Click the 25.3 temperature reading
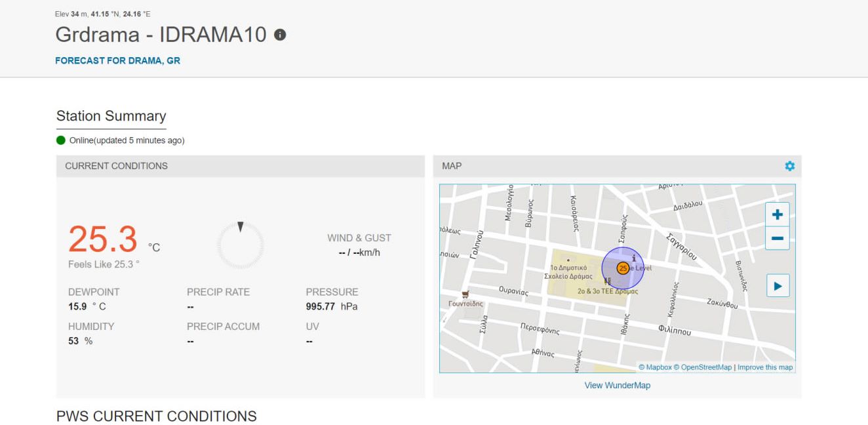 [103, 239]
